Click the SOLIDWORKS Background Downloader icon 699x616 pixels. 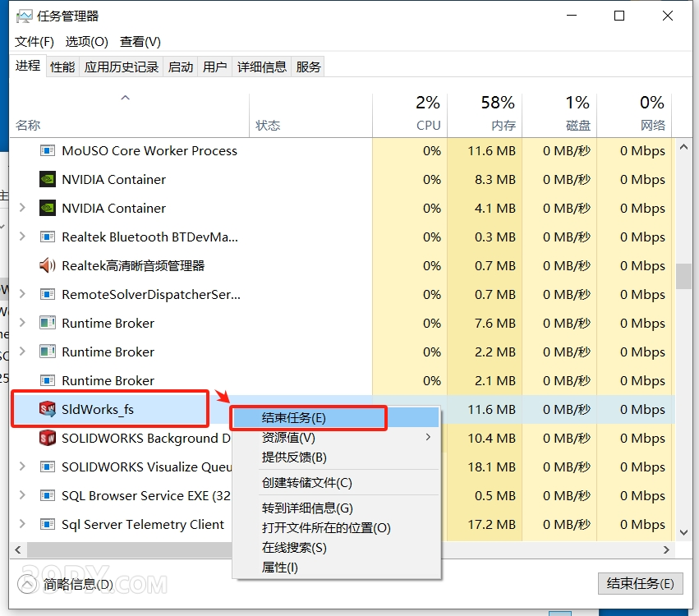pyautogui.click(x=48, y=438)
